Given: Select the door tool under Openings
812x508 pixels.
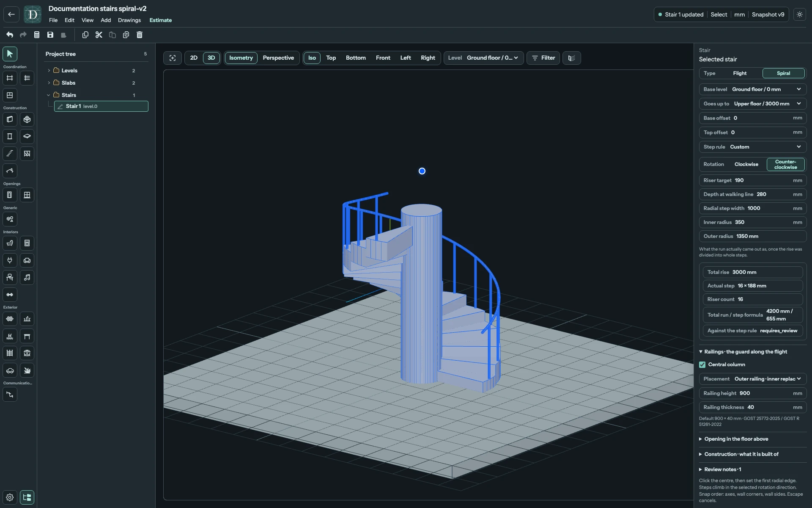Looking at the screenshot, I should tap(10, 195).
